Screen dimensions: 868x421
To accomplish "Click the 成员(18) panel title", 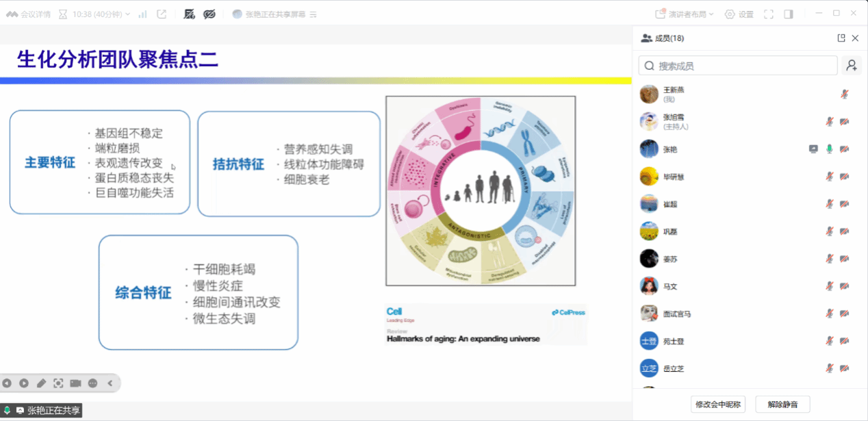I will pyautogui.click(x=669, y=38).
